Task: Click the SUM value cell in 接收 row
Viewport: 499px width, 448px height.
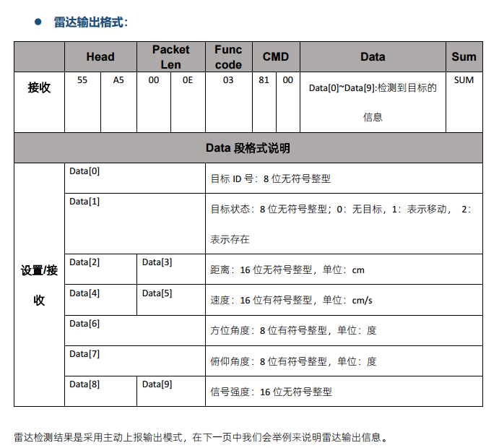Action: pyautogui.click(x=464, y=80)
